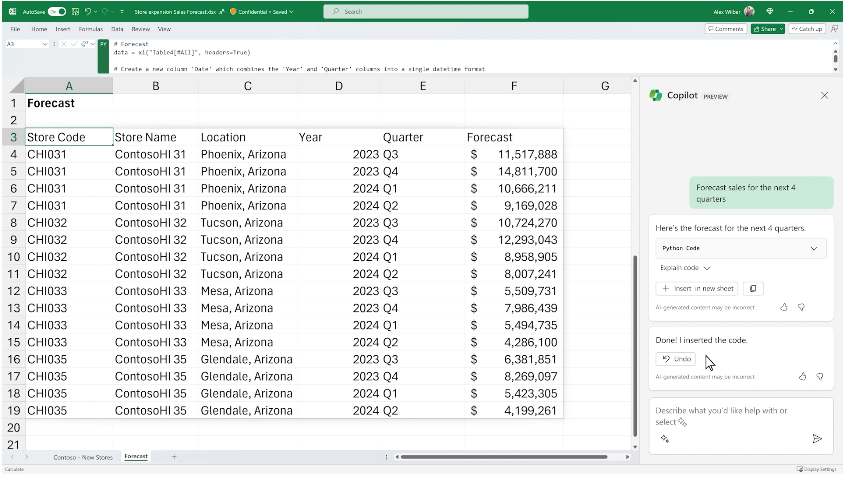844x477 pixels.
Task: Select column F header
Action: (x=514, y=86)
